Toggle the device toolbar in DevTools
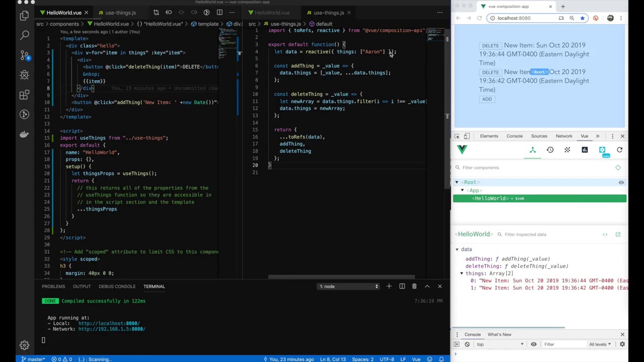The width and height of the screenshot is (644, 362). (x=466, y=136)
